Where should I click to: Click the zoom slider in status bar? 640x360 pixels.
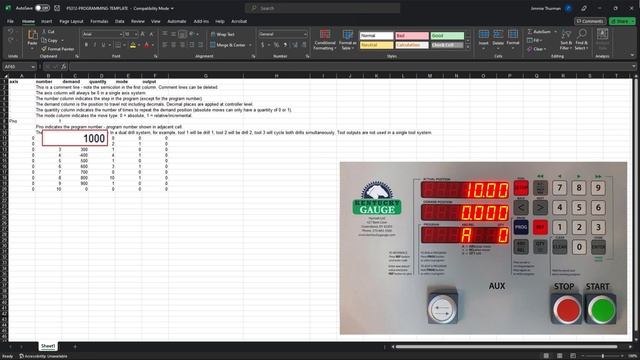point(602,356)
